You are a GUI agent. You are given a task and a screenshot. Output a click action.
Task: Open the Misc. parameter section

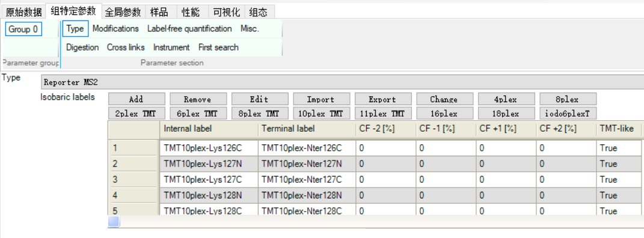pos(250,29)
